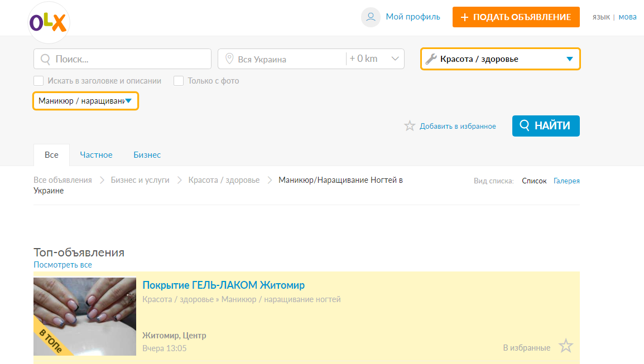Click ПОДАТЬ ОБЪЯВЛЕНИЕ button
This screenshot has width=644, height=364.
click(x=516, y=17)
